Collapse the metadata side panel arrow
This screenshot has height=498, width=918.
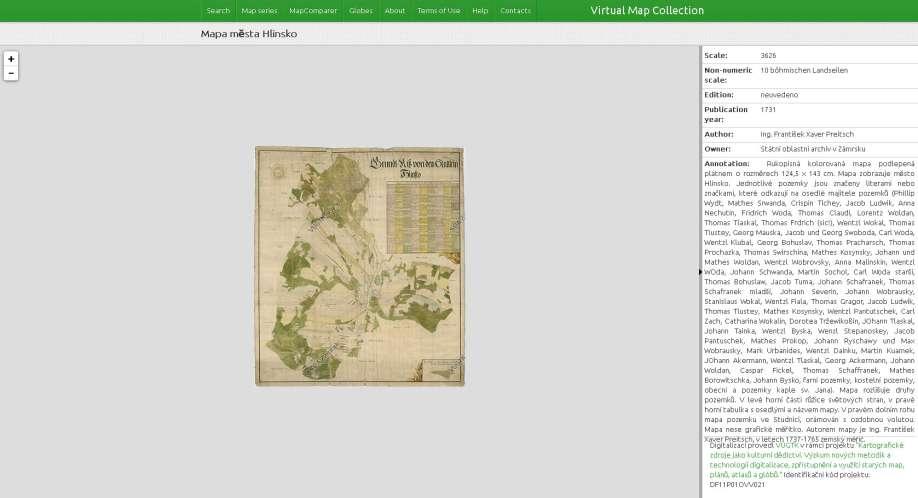click(700, 272)
